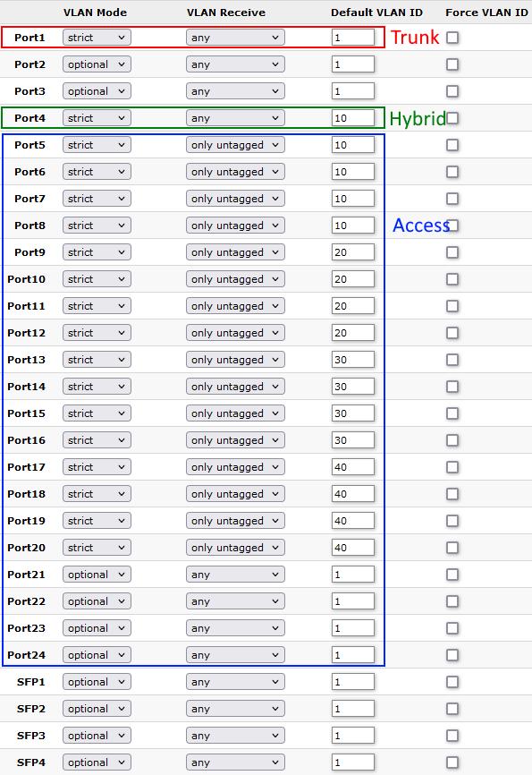Check SFP3 Force VLAN ID box
The width and height of the screenshot is (532, 775).
click(452, 736)
